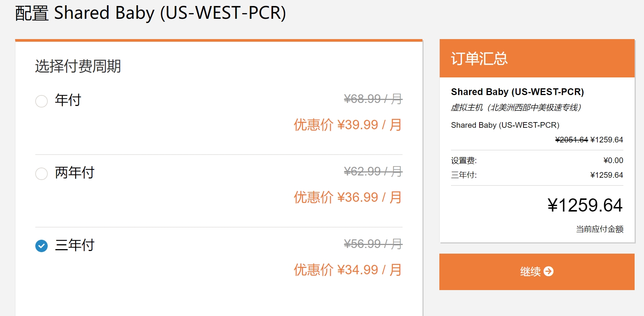
Task: Click the 继续 continue button text
Action: pos(530,271)
